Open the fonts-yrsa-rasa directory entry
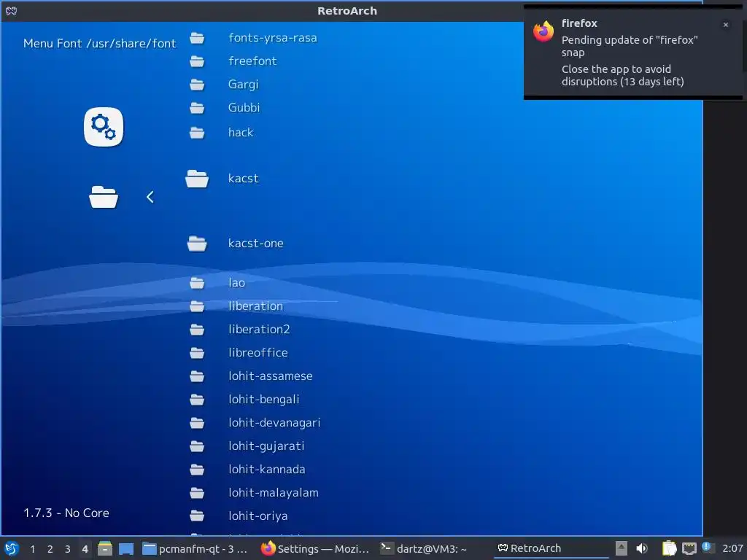 coord(273,38)
